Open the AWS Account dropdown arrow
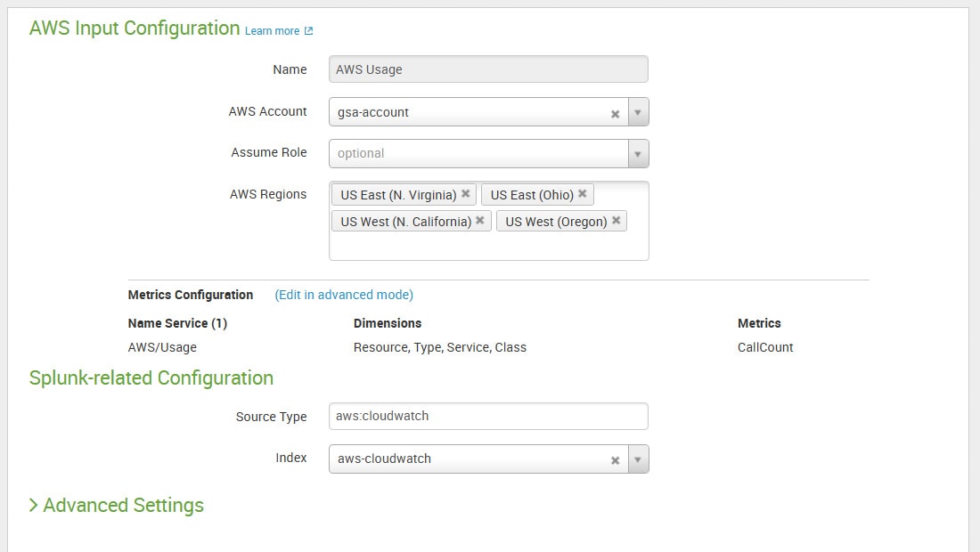 [638, 112]
